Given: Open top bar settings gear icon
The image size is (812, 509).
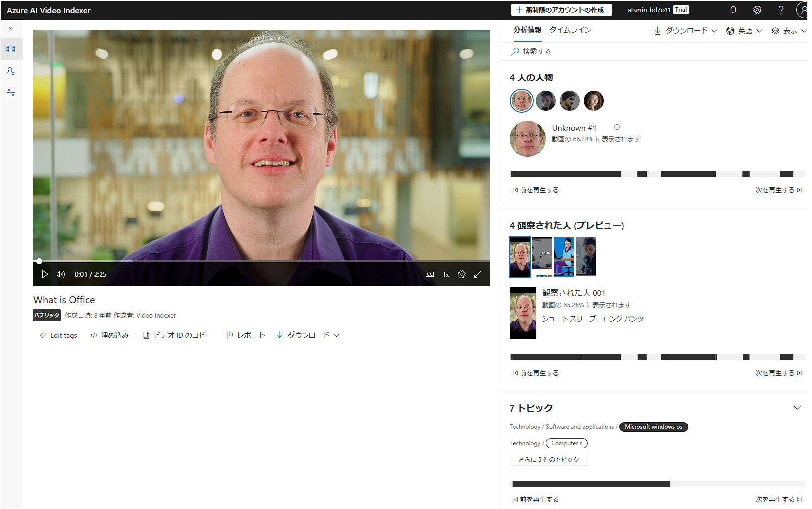Looking at the screenshot, I should 757,10.
